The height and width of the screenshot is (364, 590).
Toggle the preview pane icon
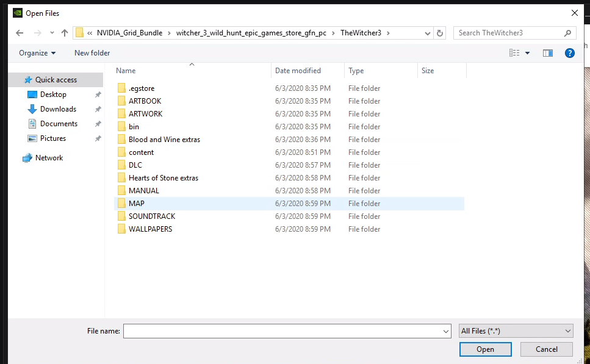pyautogui.click(x=547, y=53)
